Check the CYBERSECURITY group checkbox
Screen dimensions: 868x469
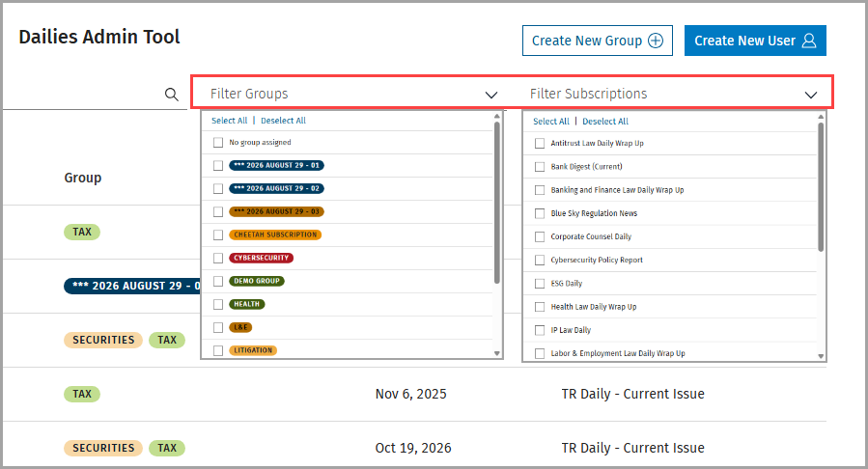(x=218, y=259)
